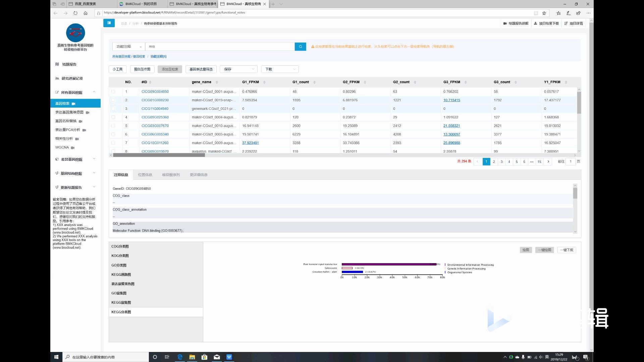The width and height of the screenshot is (644, 362).
Task: Check the checkbox for row 4 CICG05G025360
Action: 113,117
